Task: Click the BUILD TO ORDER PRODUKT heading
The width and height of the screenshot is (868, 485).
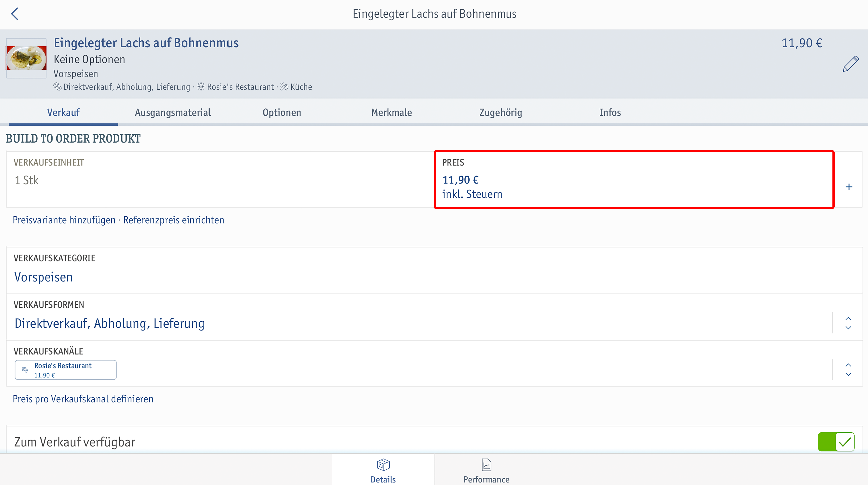Action: coord(73,138)
